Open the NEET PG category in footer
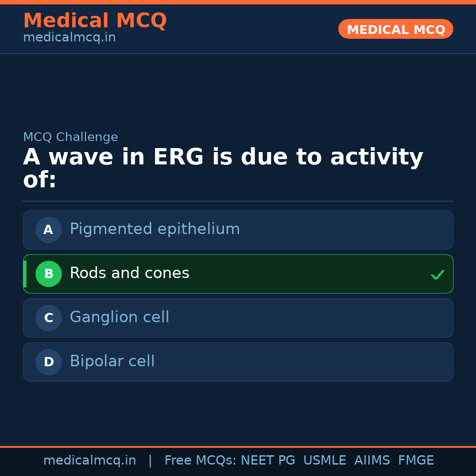The height and width of the screenshot is (476, 476). (268, 460)
